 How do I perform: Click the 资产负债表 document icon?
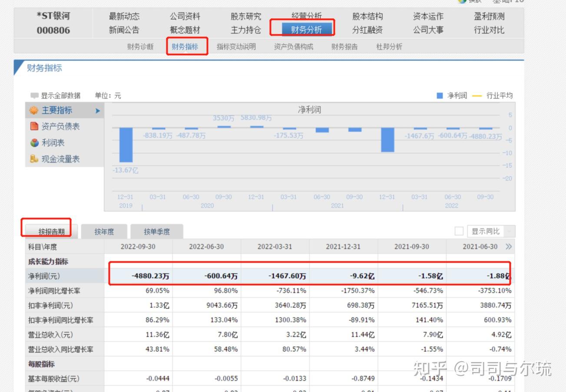click(34, 126)
